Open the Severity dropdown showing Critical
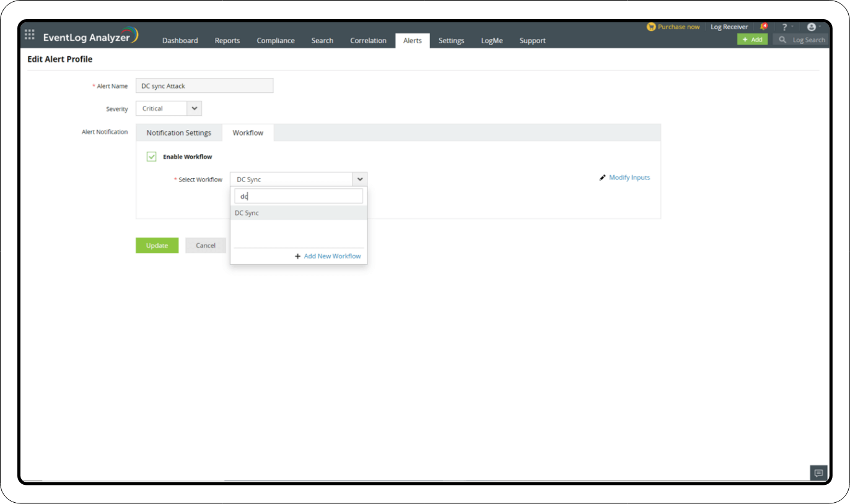Image resolution: width=850 pixels, height=504 pixels. [169, 108]
